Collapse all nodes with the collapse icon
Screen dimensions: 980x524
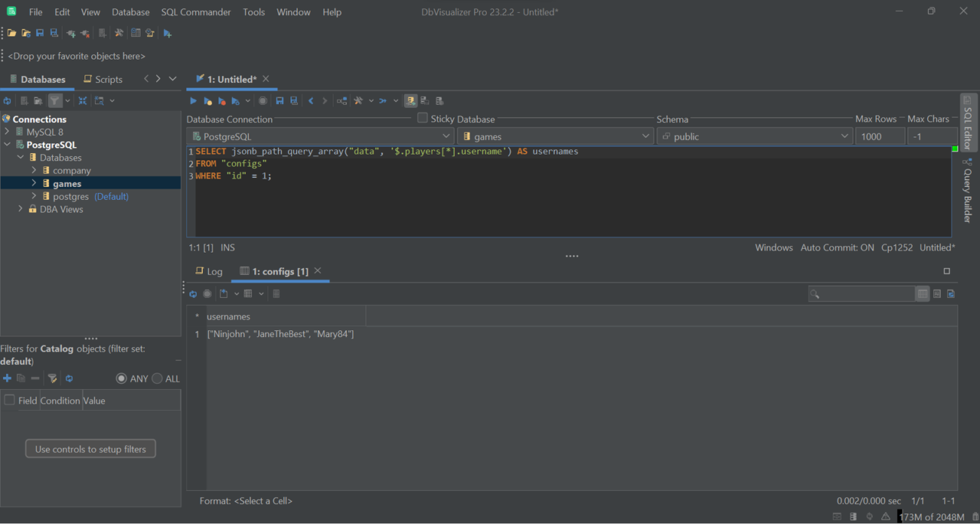[83, 100]
